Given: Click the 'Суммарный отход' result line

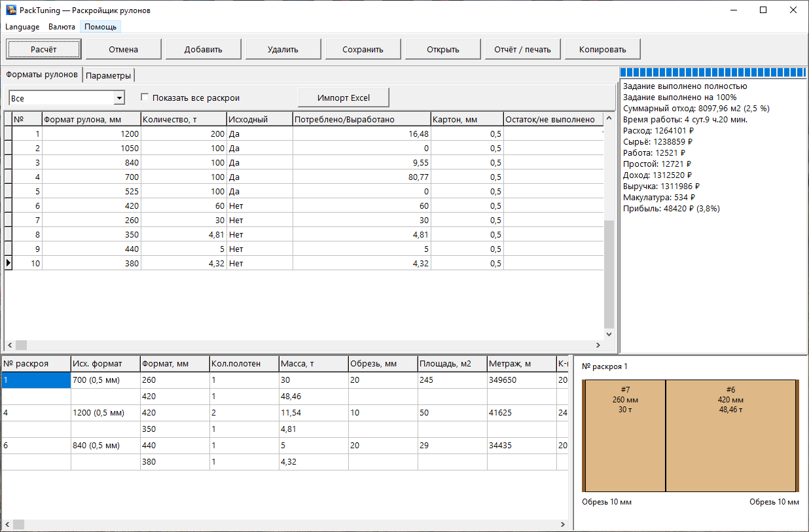Looking at the screenshot, I should click(696, 109).
